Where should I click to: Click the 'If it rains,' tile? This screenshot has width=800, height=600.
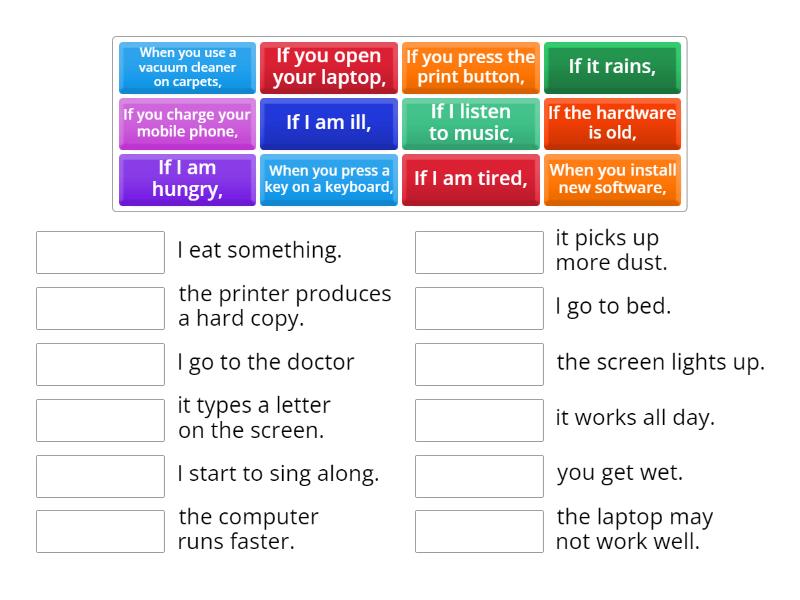(x=612, y=67)
